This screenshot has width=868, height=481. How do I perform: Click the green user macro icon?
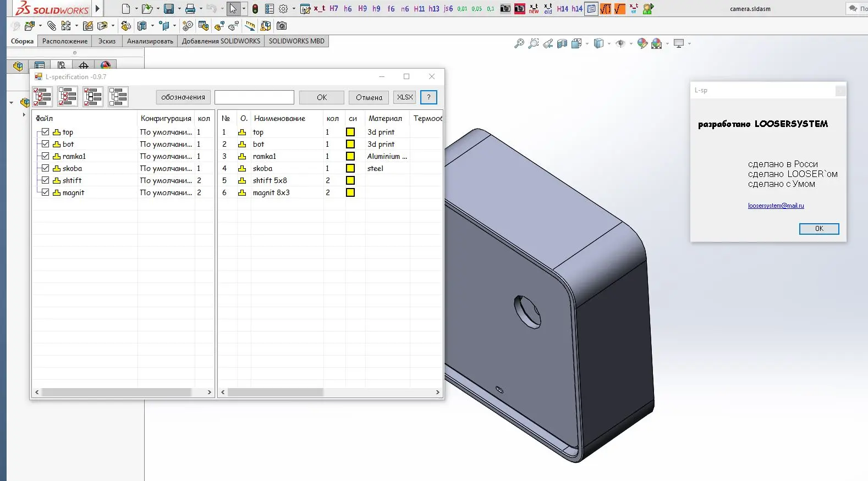point(648,9)
